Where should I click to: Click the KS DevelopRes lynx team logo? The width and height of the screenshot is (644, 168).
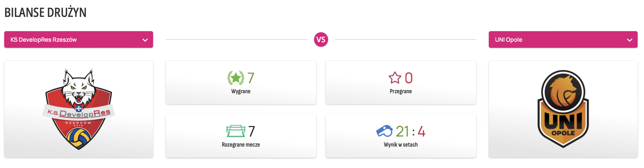79,109
